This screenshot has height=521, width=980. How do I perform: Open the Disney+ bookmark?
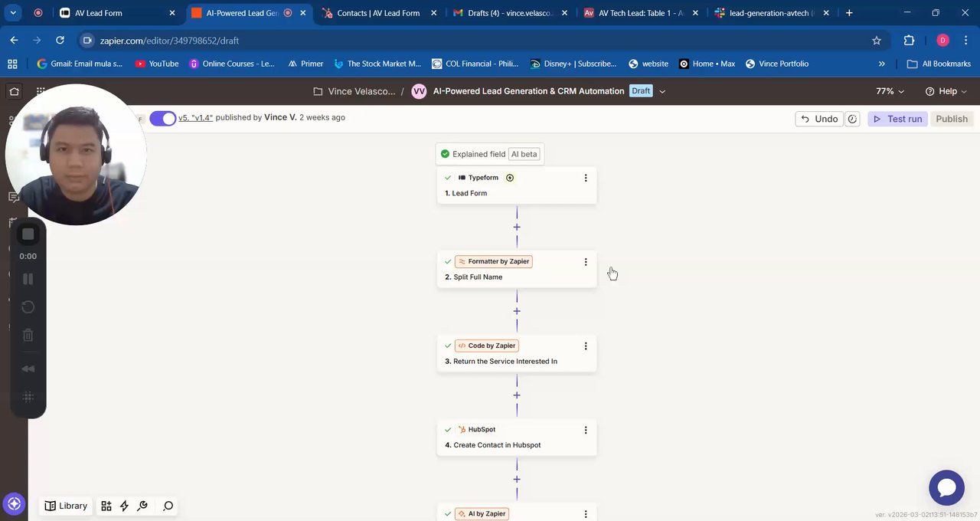coord(573,64)
